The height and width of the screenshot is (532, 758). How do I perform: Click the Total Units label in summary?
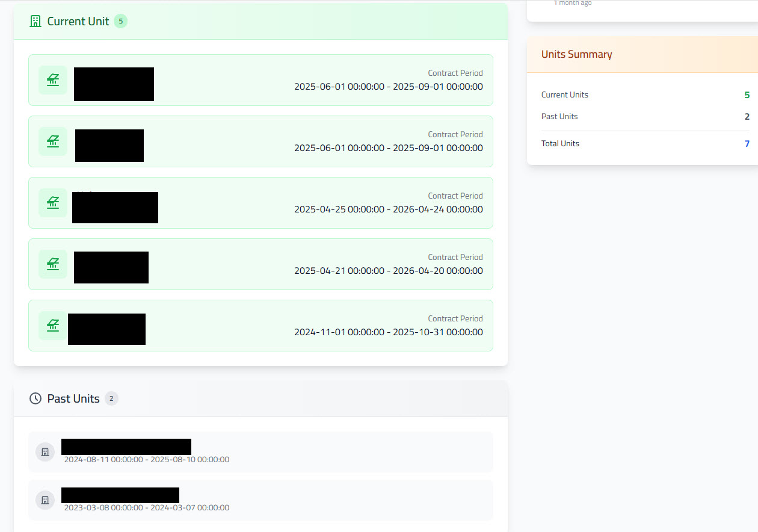(x=560, y=143)
